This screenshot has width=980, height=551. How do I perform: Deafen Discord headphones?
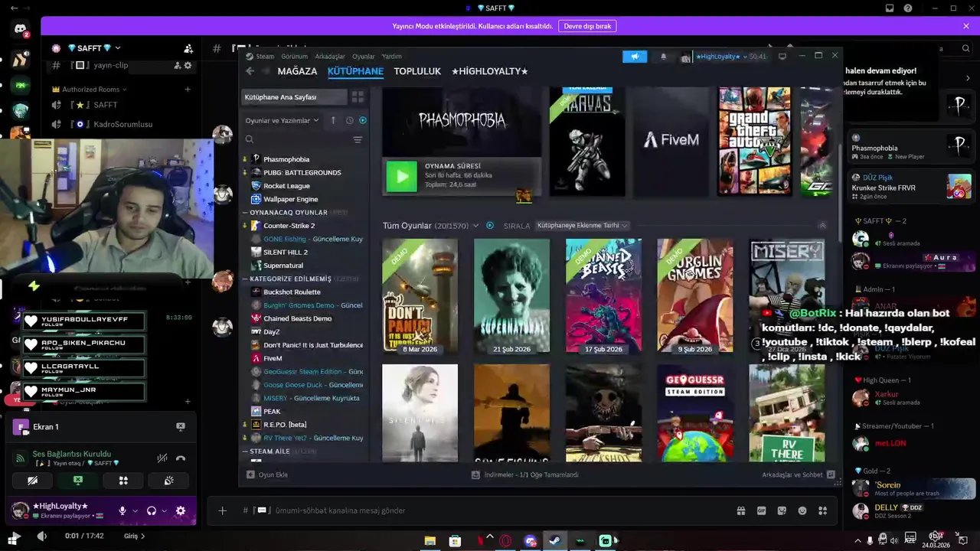pyautogui.click(x=152, y=510)
